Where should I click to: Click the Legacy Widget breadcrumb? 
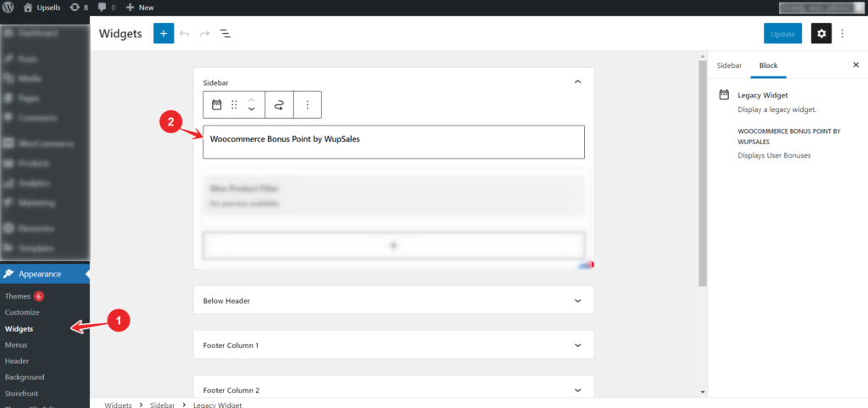point(218,405)
